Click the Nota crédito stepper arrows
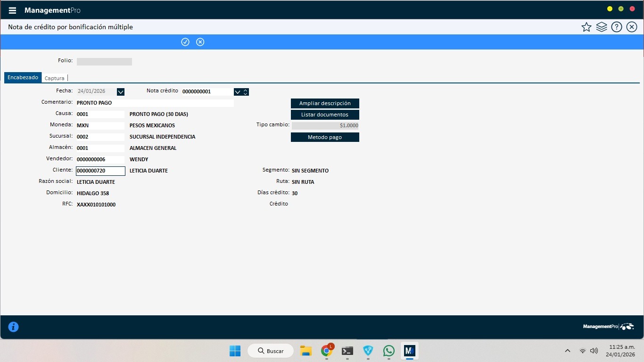The height and width of the screenshot is (362, 644). point(246,92)
